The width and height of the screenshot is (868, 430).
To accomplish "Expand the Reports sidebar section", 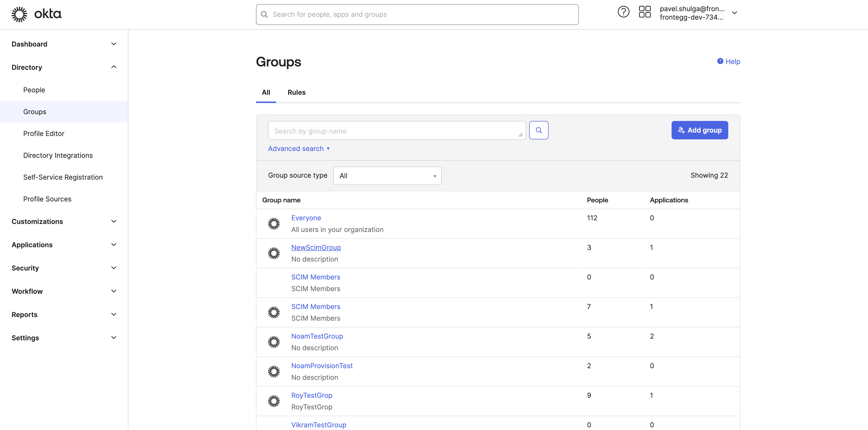I will [x=64, y=315].
